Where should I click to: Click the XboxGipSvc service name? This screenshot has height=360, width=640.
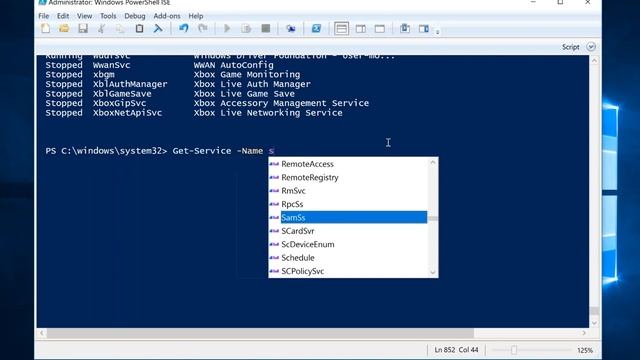tap(119, 103)
